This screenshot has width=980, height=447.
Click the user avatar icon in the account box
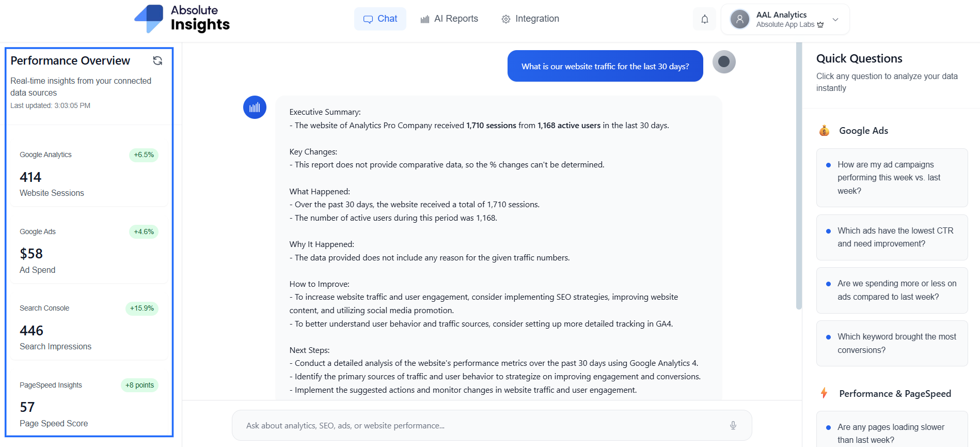click(739, 19)
